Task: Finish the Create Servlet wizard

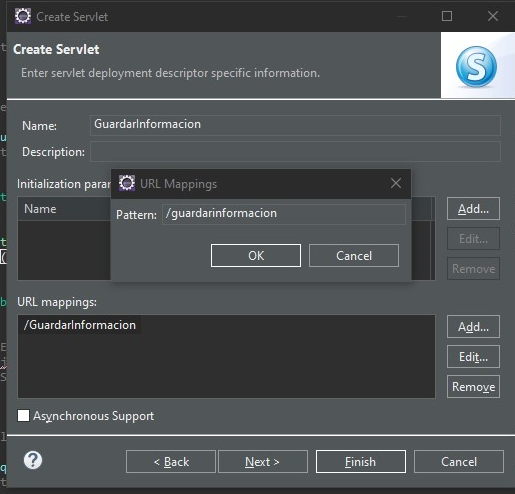Action: [x=361, y=462]
